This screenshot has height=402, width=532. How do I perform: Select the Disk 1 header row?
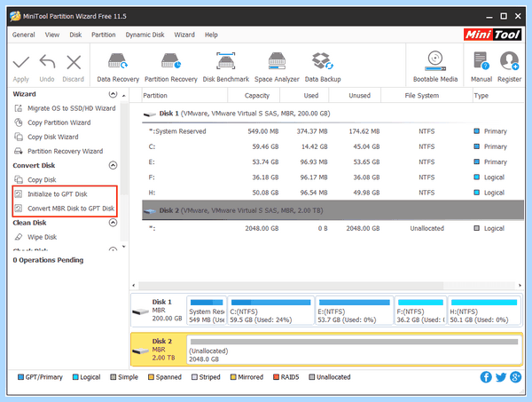[x=332, y=114]
